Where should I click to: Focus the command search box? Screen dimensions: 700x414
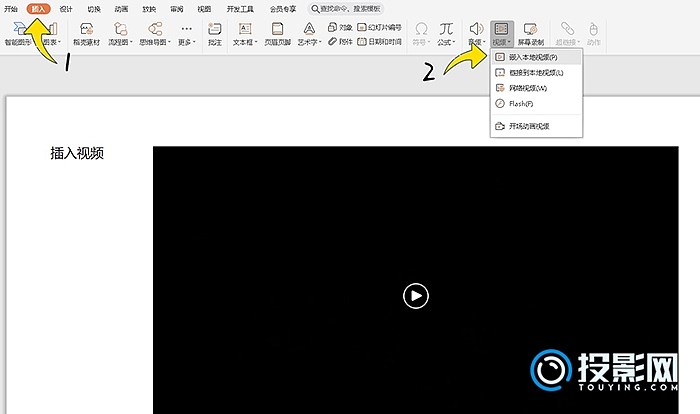(346, 9)
